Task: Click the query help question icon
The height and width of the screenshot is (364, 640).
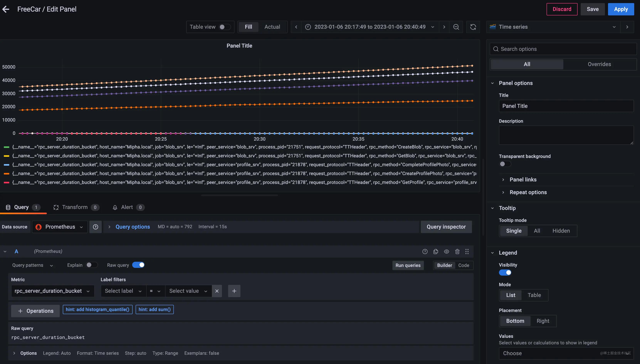Action: click(x=425, y=252)
